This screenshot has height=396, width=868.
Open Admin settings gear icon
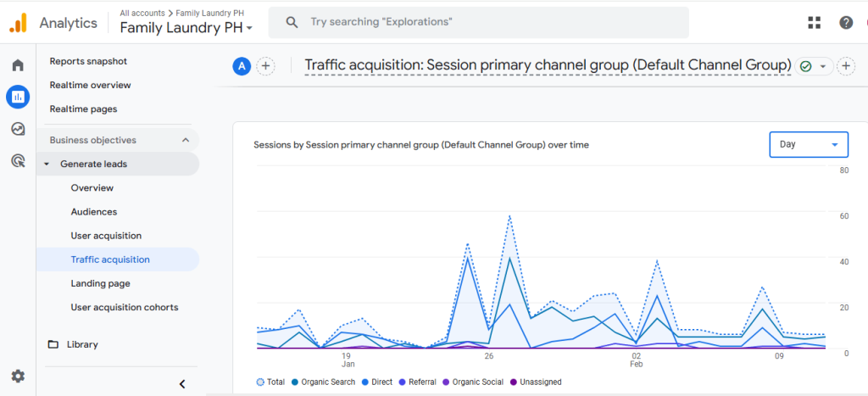(x=18, y=376)
